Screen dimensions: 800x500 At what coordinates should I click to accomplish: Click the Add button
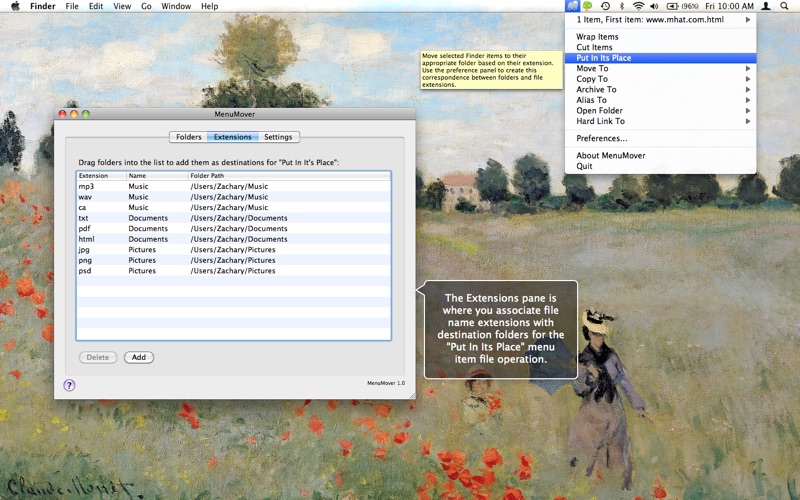tap(139, 357)
